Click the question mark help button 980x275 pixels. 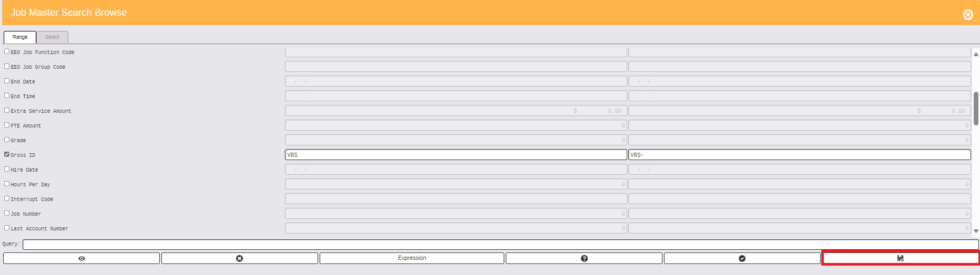click(x=584, y=258)
